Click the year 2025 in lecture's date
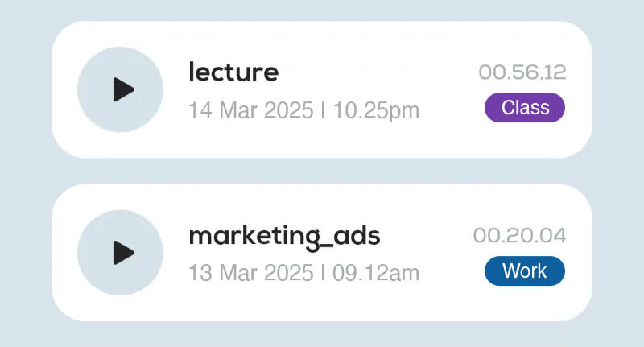644x347 pixels. click(289, 110)
